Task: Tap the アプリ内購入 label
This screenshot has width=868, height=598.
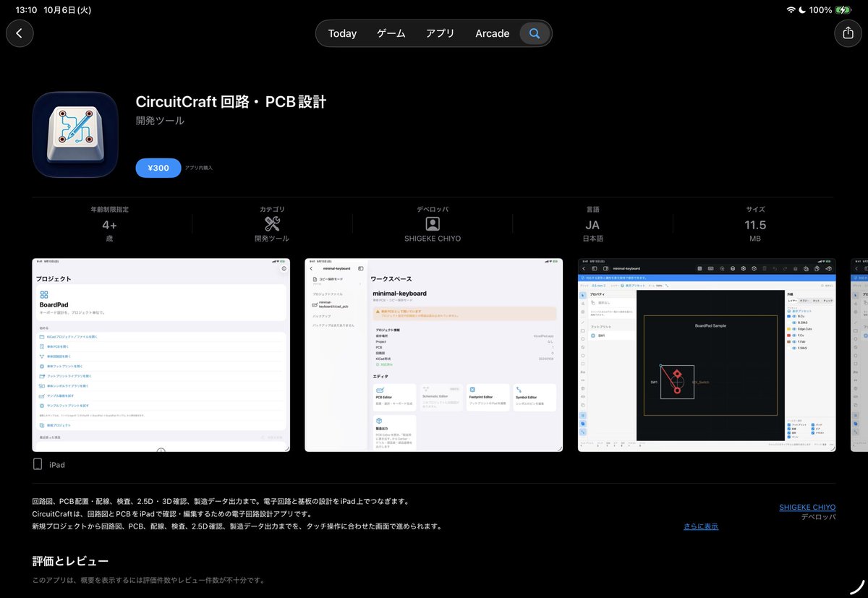Action: (198, 168)
